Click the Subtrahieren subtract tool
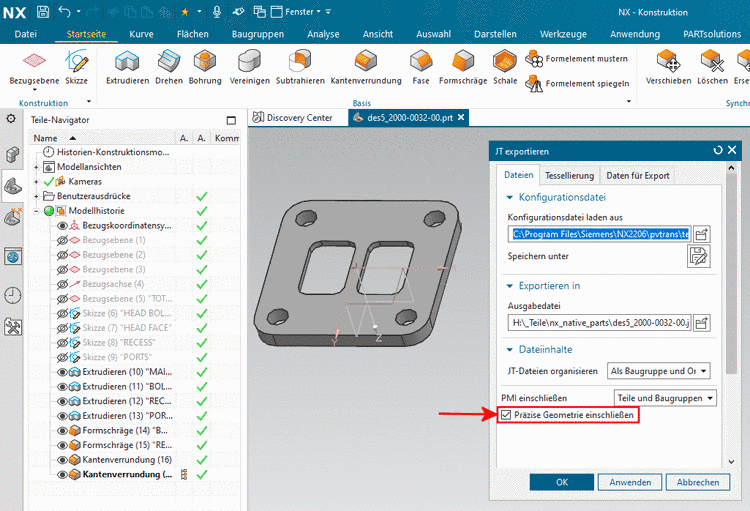 pyautogui.click(x=300, y=68)
